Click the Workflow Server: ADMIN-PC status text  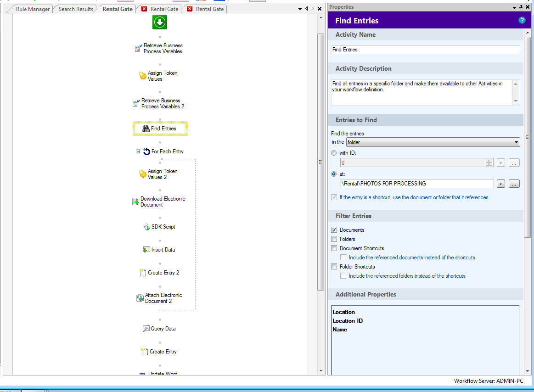489,381
